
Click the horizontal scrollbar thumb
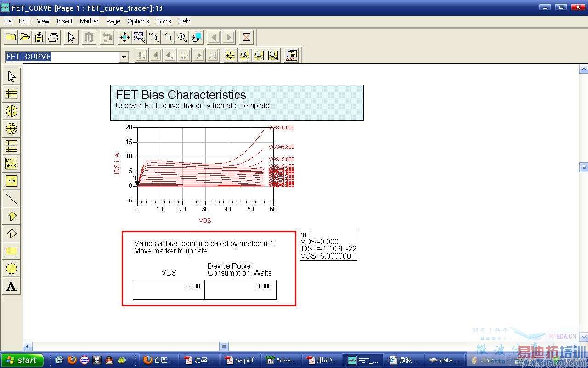pyautogui.click(x=224, y=346)
